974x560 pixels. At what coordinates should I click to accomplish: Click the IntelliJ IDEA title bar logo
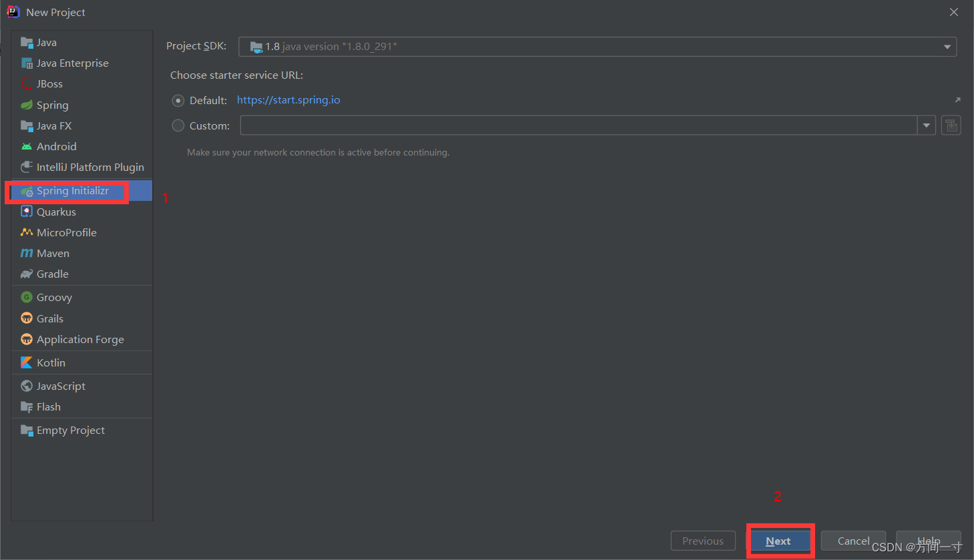tap(13, 12)
